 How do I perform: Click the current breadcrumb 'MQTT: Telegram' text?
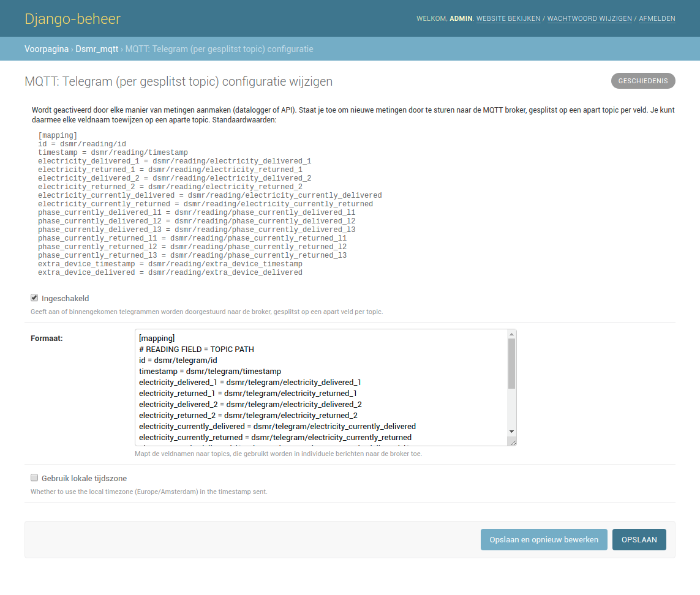coord(219,49)
